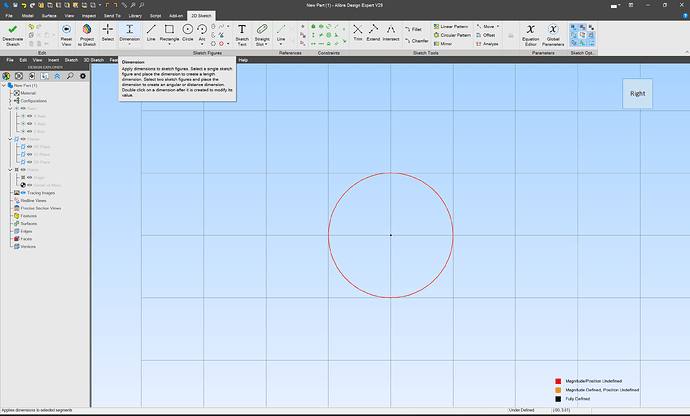The image size is (690, 416).
Task: Switch to the Inspect ribbon tab
Action: (88, 16)
